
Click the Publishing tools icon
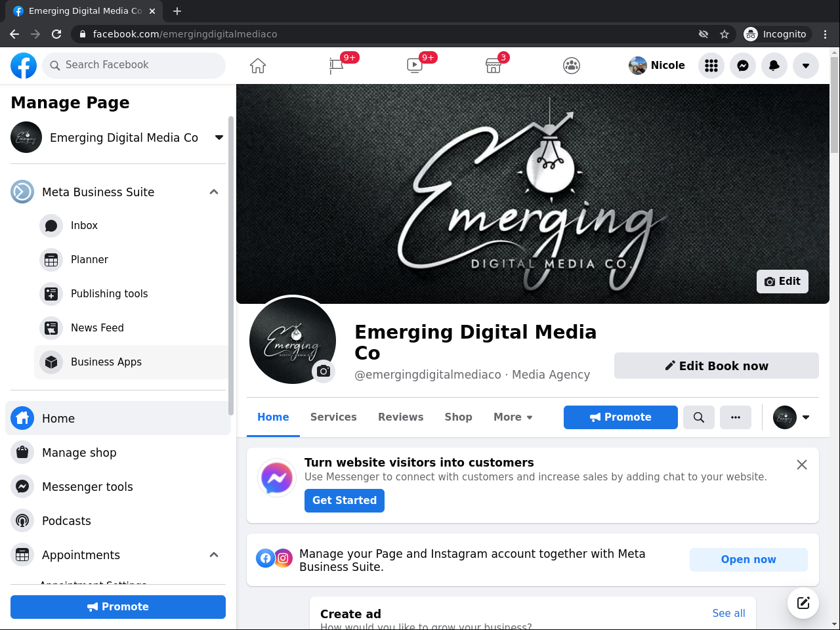pos(51,294)
